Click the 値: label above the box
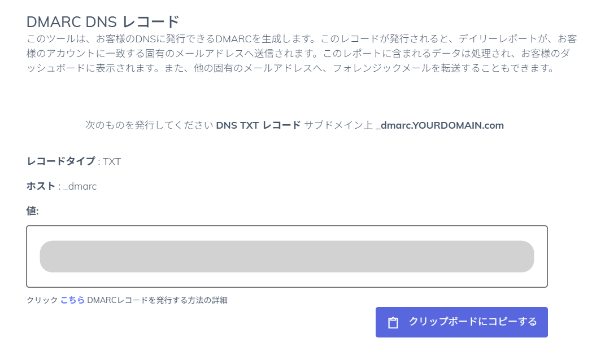Viewport: 605px width, 364px height. click(32, 211)
